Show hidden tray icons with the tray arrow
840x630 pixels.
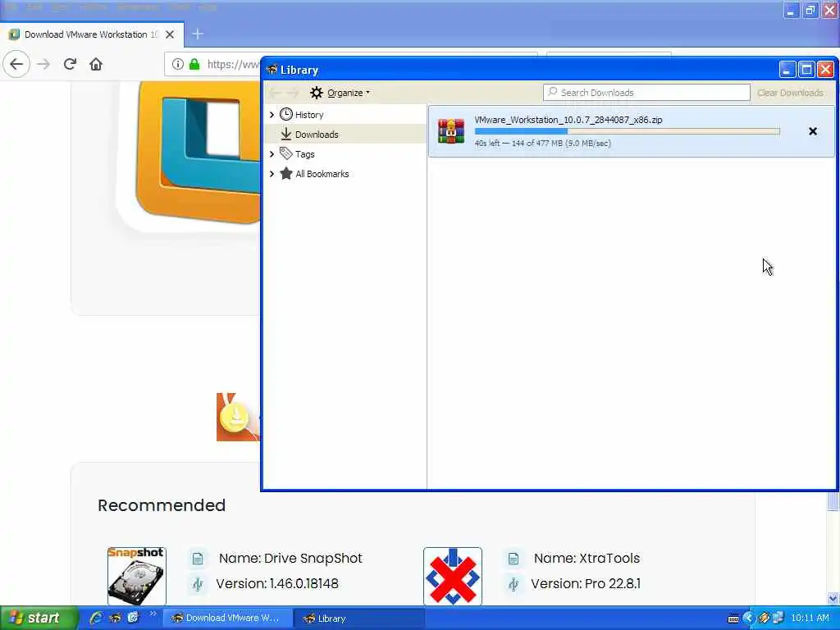pyautogui.click(x=748, y=619)
